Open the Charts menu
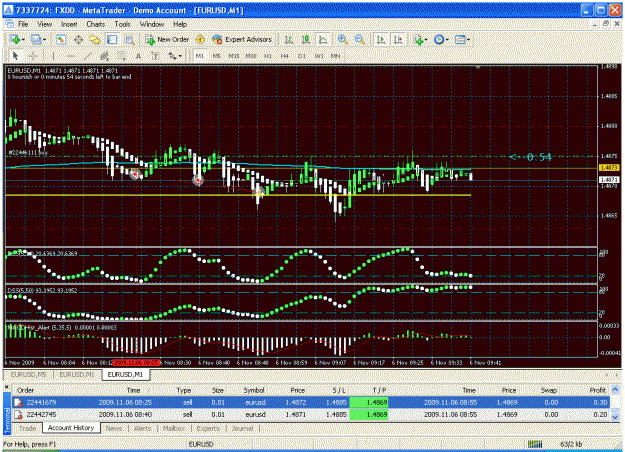The width and height of the screenshot is (625, 452). click(x=96, y=24)
